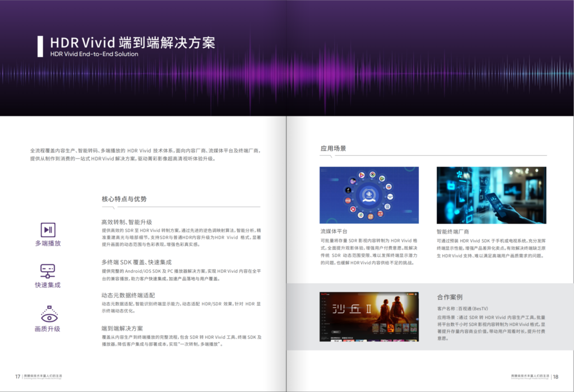Select the 核心特点与优势 section heading
The width and height of the screenshot is (574, 392).
(124, 199)
